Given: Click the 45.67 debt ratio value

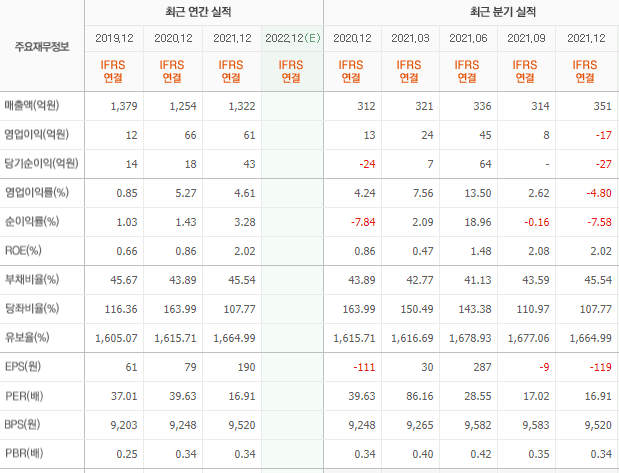Looking at the screenshot, I should (124, 280).
